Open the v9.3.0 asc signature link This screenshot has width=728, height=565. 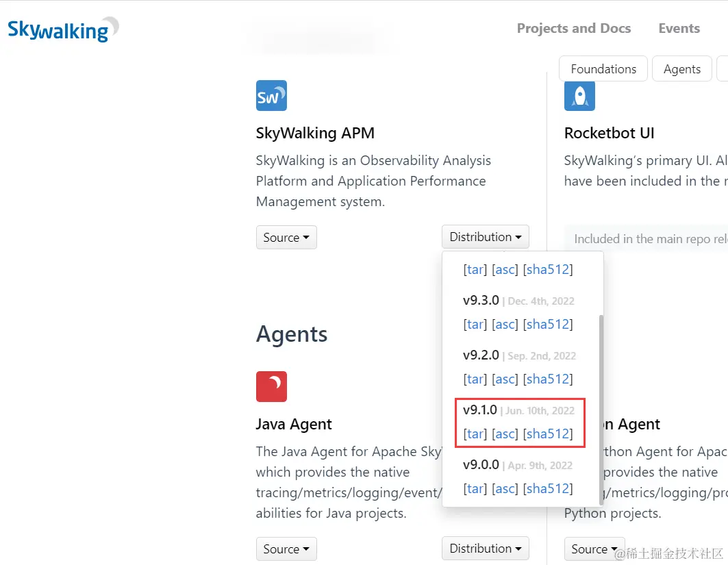point(505,324)
